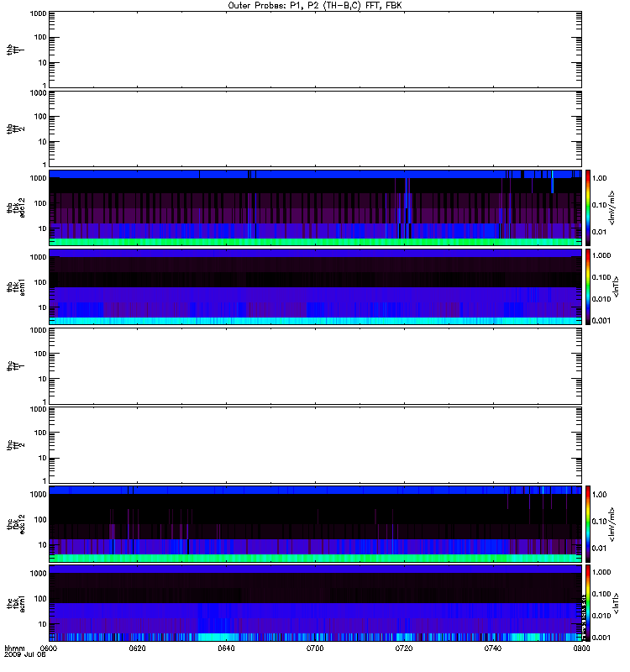Click the "Jul 06" date label
Screen dimensions: 630x672
click(36, 655)
